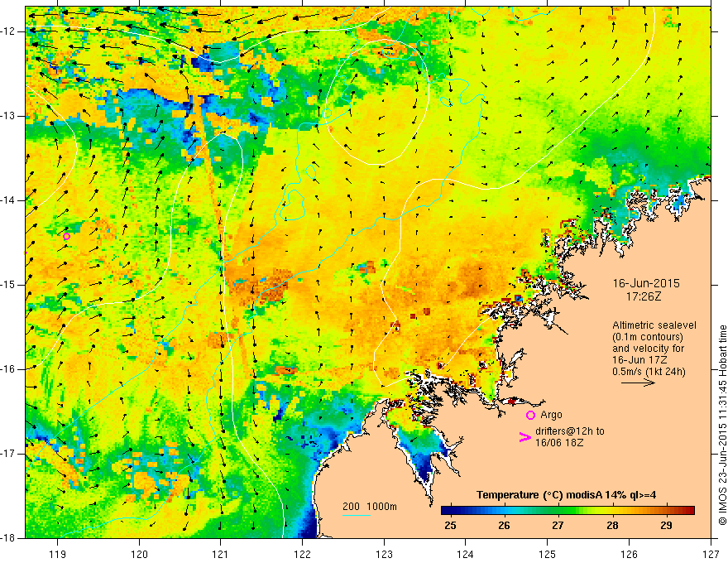The height and width of the screenshot is (563, 728).
Task: Click the cyan 200 1000m isobath legend line
Action: click(357, 515)
